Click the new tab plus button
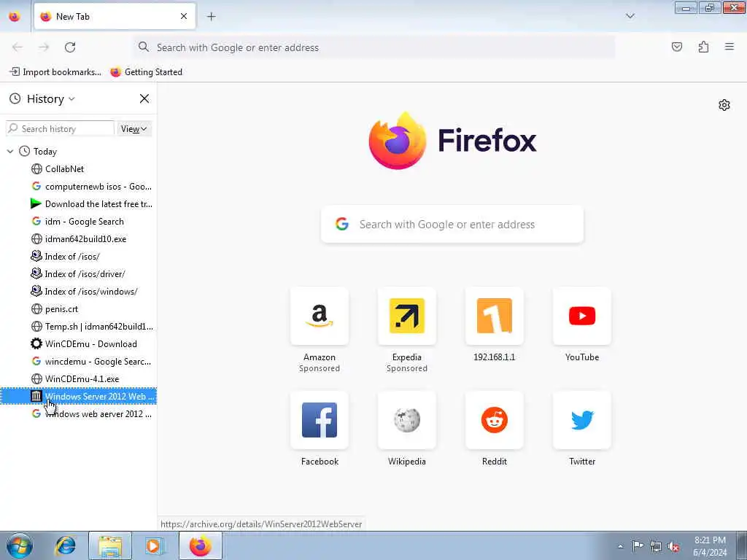Image resolution: width=747 pixels, height=560 pixels. 211,17
